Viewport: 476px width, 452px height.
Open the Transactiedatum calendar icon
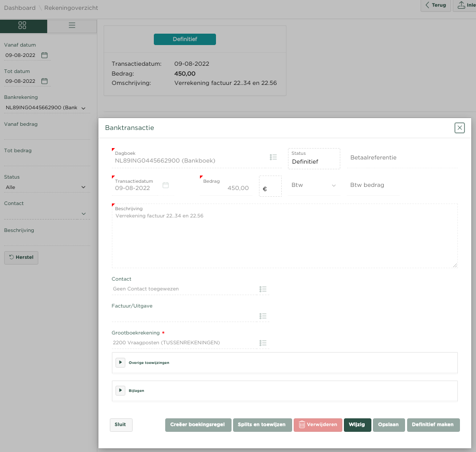tap(166, 185)
